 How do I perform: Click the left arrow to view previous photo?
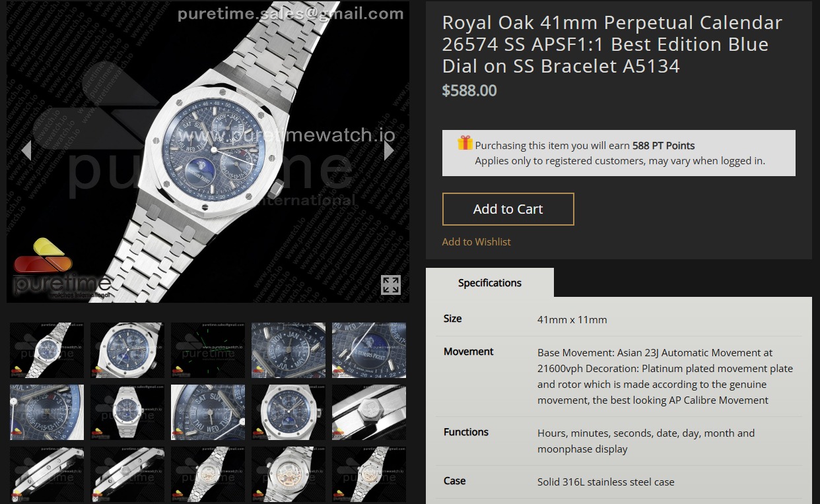26,150
